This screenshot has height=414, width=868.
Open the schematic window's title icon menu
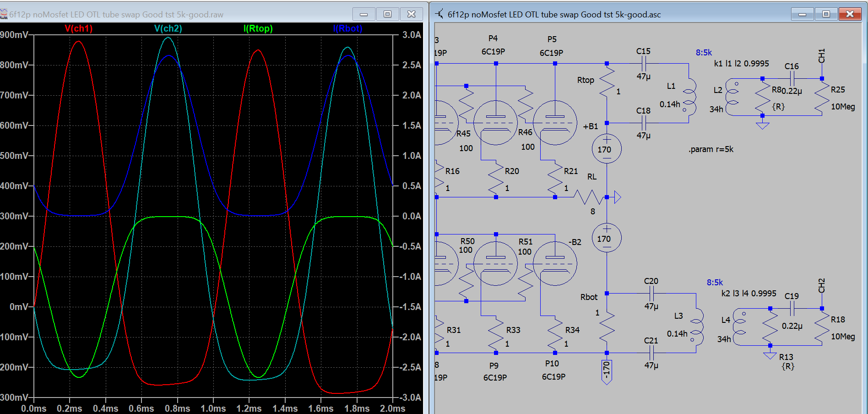point(439,14)
